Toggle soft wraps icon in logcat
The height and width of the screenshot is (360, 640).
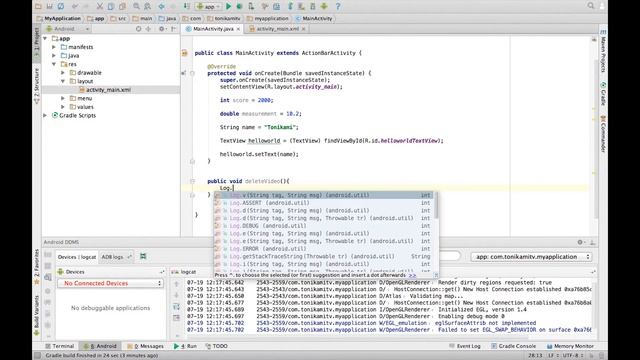click(x=176, y=307)
